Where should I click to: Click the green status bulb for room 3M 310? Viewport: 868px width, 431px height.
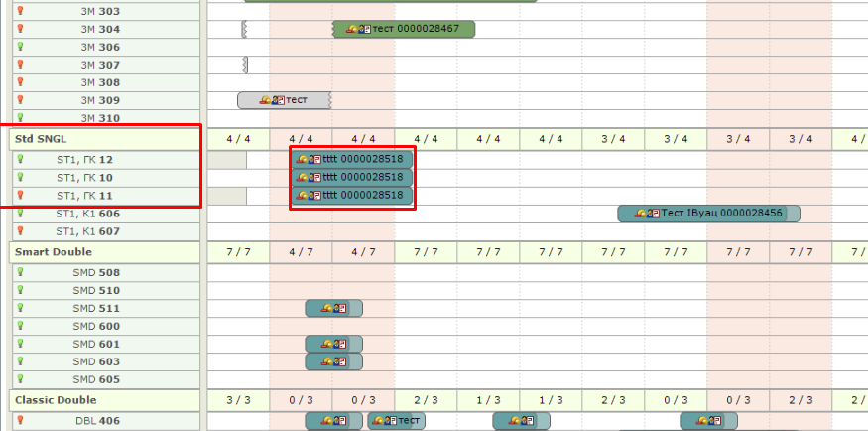click(x=20, y=118)
